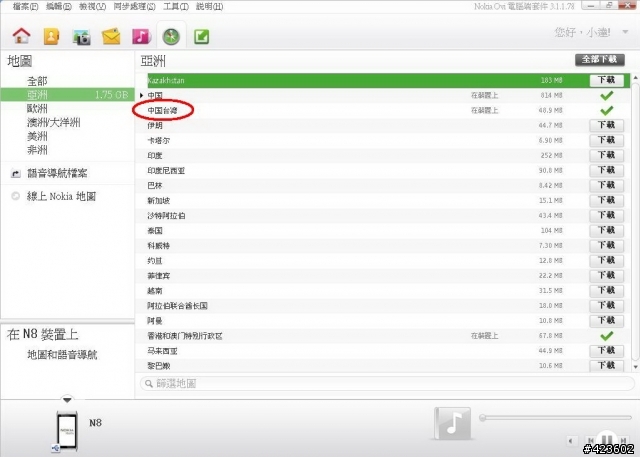640x457 pixels.
Task: Click the 全部下載 button
Action: [600, 60]
